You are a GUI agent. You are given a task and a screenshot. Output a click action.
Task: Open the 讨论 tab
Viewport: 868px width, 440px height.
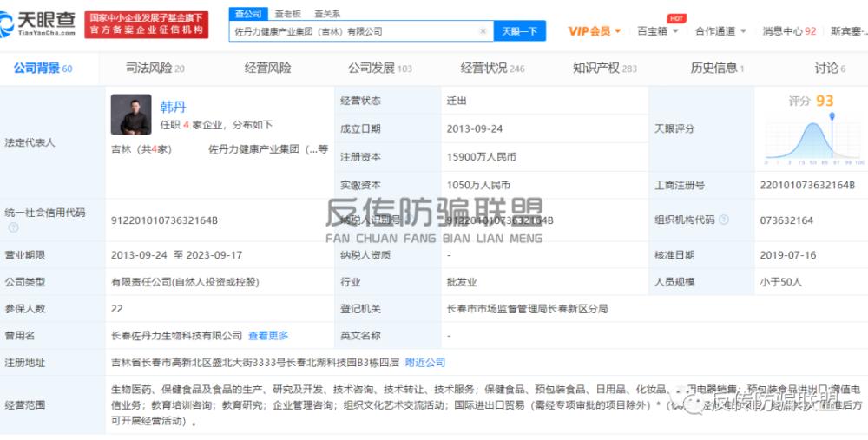tap(830, 69)
